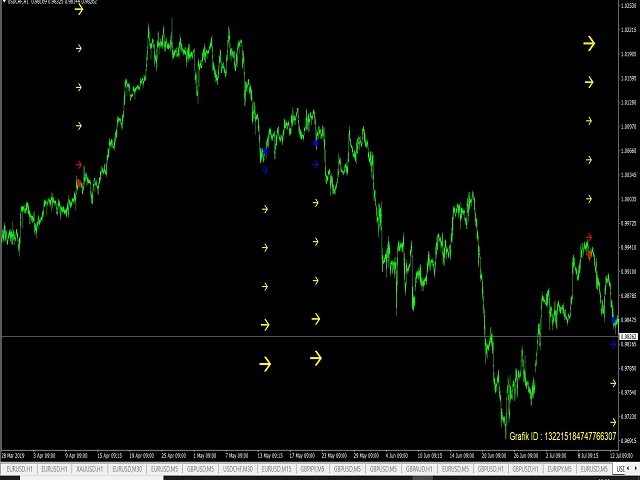Select the red arrow above 9 Apr
The width and height of the screenshot is (640, 480).
pyautogui.click(x=79, y=164)
